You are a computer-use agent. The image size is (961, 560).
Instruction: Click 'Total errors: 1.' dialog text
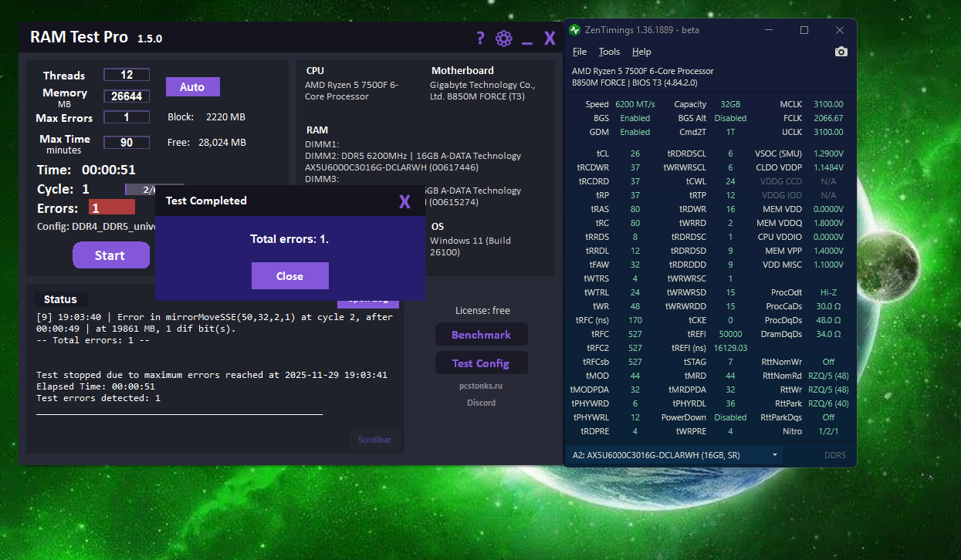coord(289,239)
